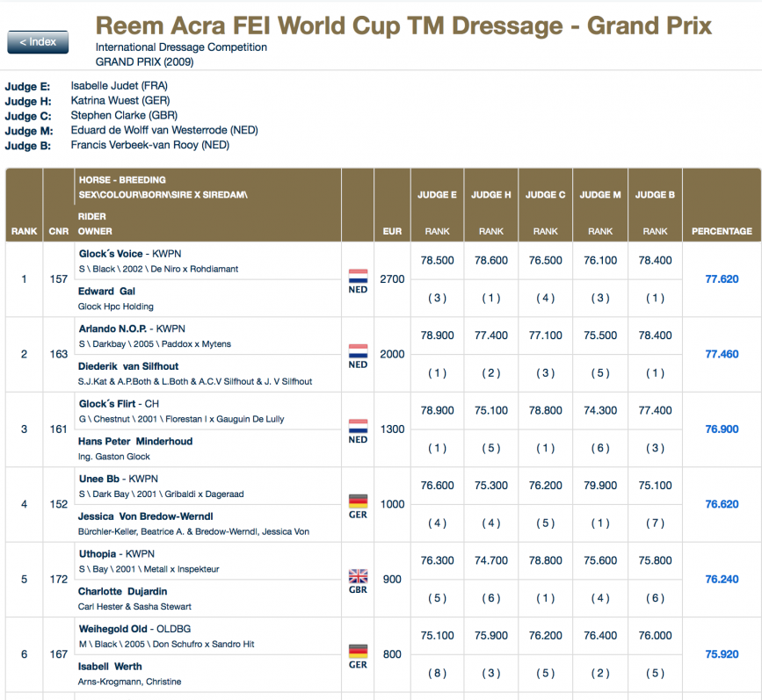Click the German flag beside Jessica Von Bredow-Werndl

[x=358, y=501]
